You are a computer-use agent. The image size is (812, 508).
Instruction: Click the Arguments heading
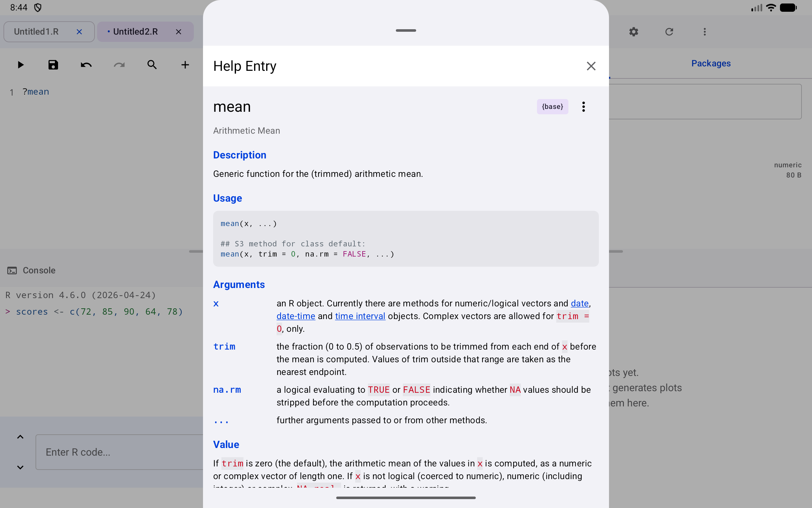[239, 284]
